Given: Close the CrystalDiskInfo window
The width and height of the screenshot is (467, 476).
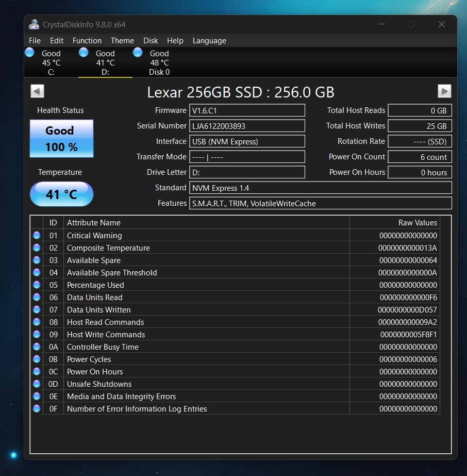Looking at the screenshot, I should (442, 24).
